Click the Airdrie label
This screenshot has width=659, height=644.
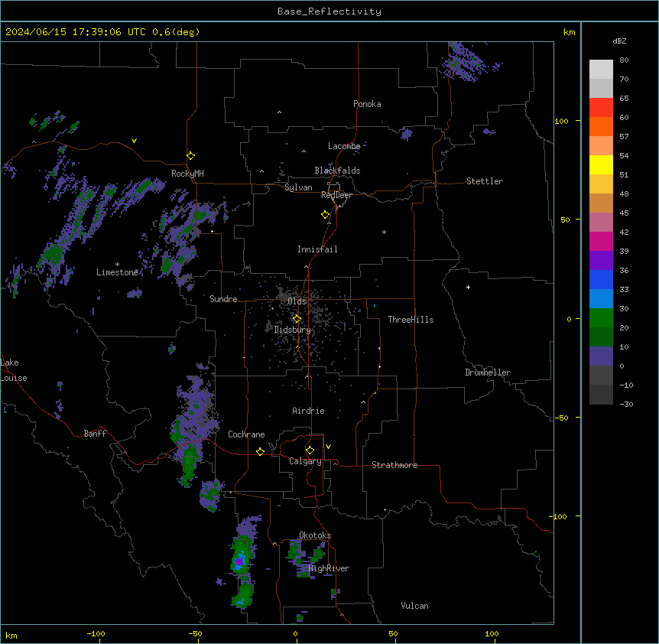point(308,411)
